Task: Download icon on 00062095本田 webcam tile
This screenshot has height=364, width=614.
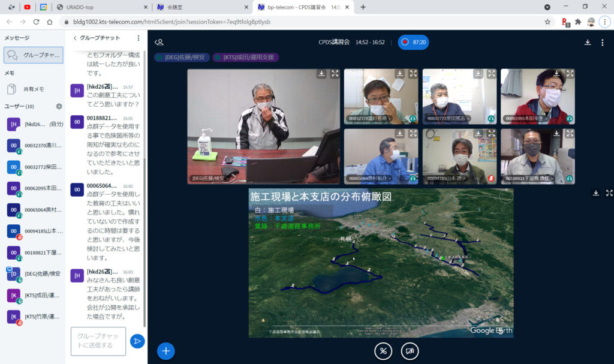Action: [x=556, y=74]
